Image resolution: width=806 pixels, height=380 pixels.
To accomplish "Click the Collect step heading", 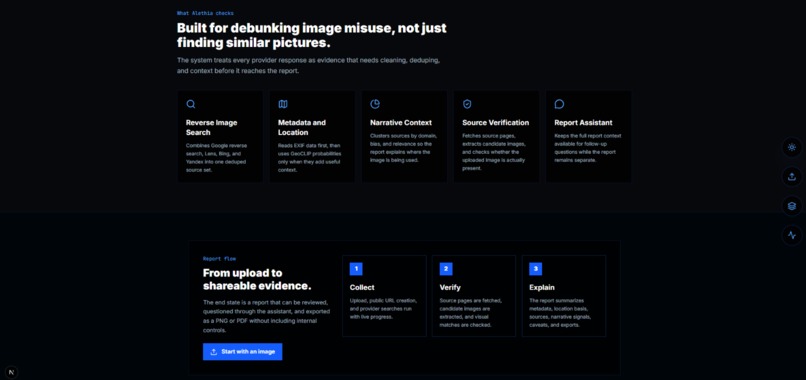I will click(x=362, y=287).
